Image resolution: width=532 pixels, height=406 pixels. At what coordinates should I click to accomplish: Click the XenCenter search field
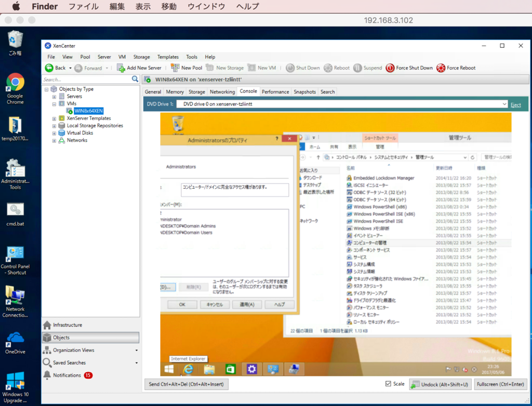[x=87, y=80]
